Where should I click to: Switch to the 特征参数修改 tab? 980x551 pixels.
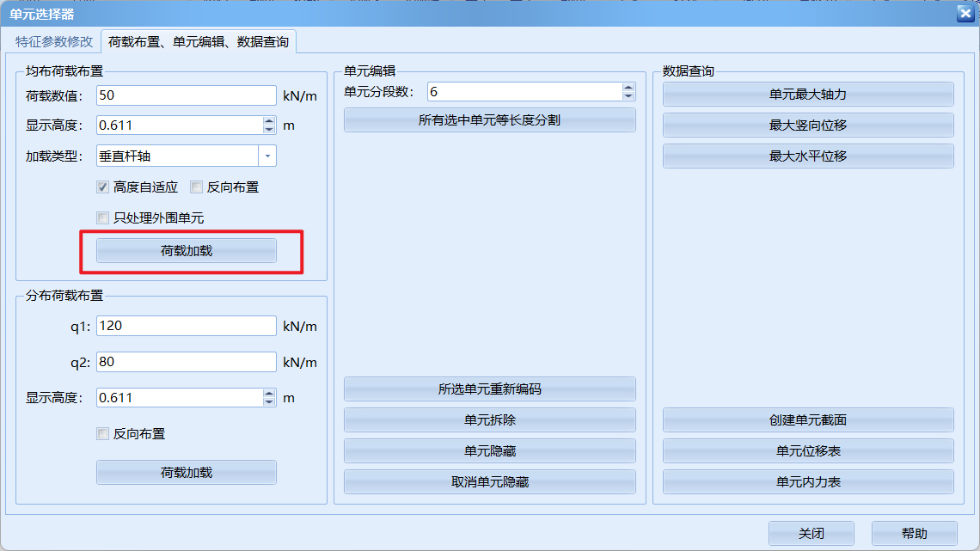point(54,41)
